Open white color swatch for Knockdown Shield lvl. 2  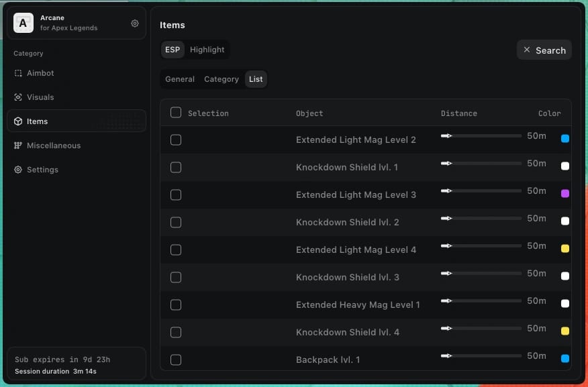click(565, 221)
